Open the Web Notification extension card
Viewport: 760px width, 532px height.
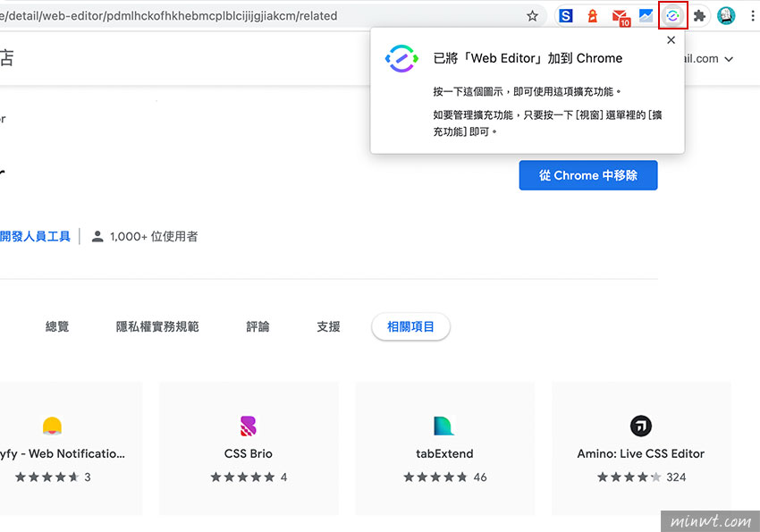click(x=72, y=448)
